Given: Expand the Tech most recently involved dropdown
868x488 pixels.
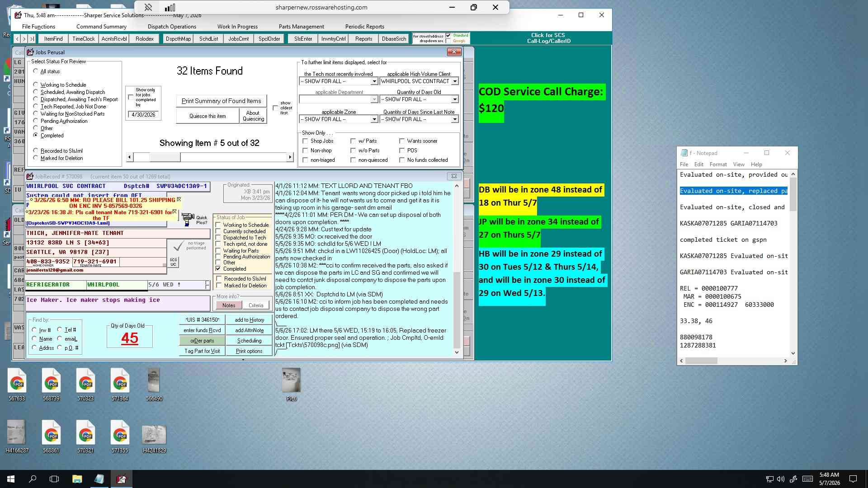Looking at the screenshot, I should pos(374,81).
